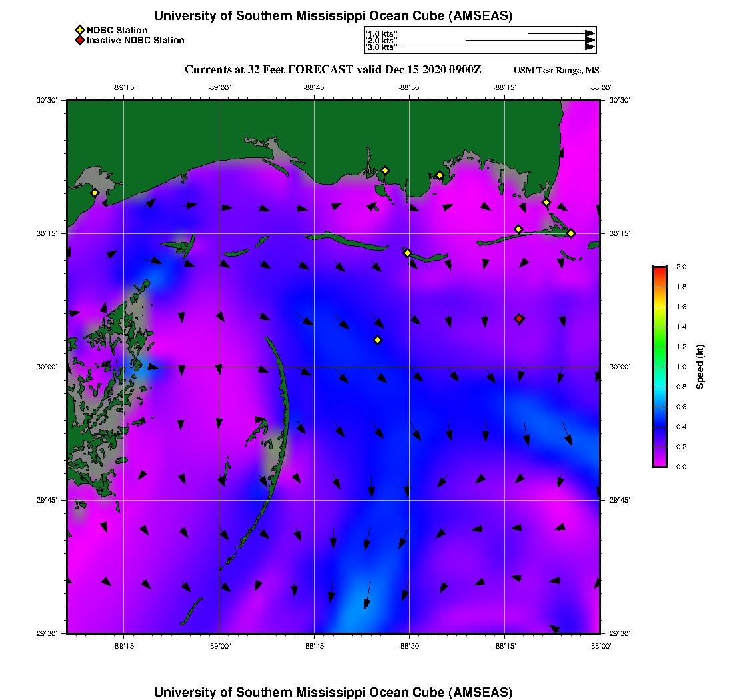
Task: Click the top 'Ocean Cube (AMSEAS)' title
Action: tap(333, 16)
